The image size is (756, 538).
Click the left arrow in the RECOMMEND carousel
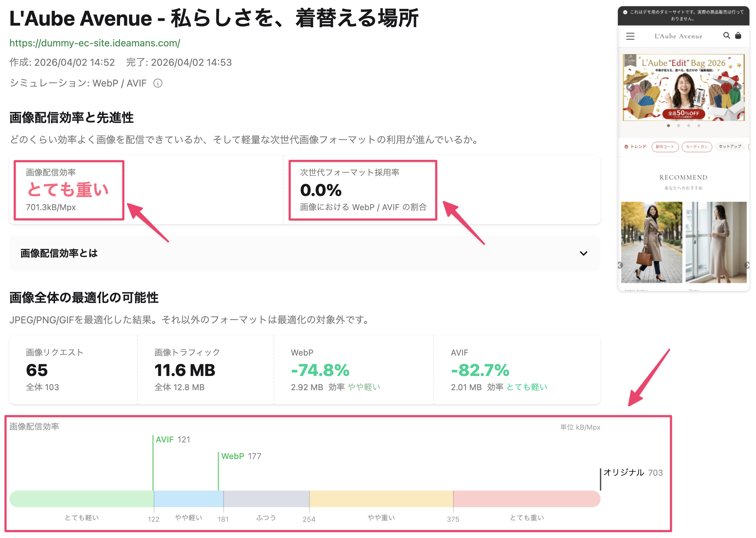[x=620, y=266]
